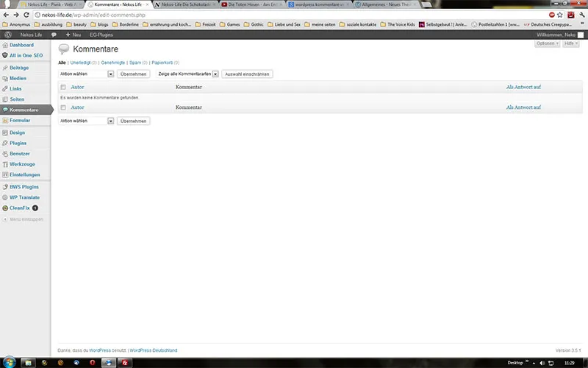The image size is (588, 368).
Task: Open Formular in the sidebar
Action: (20, 120)
